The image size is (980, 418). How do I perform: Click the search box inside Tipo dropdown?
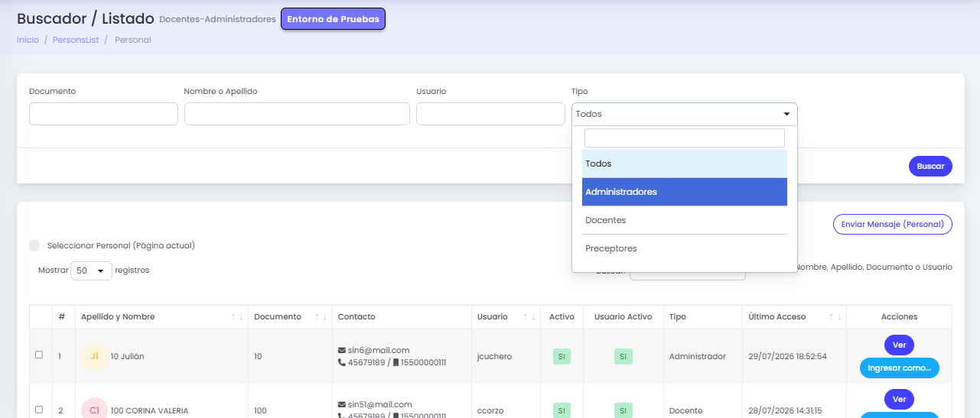[684, 138]
